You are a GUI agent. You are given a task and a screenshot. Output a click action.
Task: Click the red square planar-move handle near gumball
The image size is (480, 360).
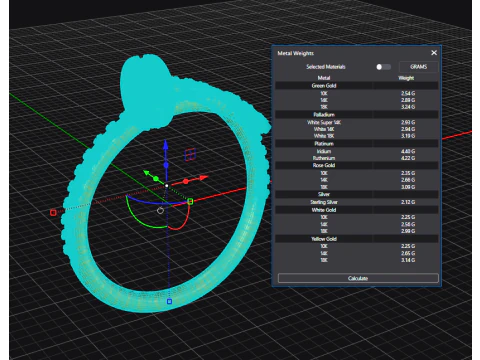tap(190, 155)
